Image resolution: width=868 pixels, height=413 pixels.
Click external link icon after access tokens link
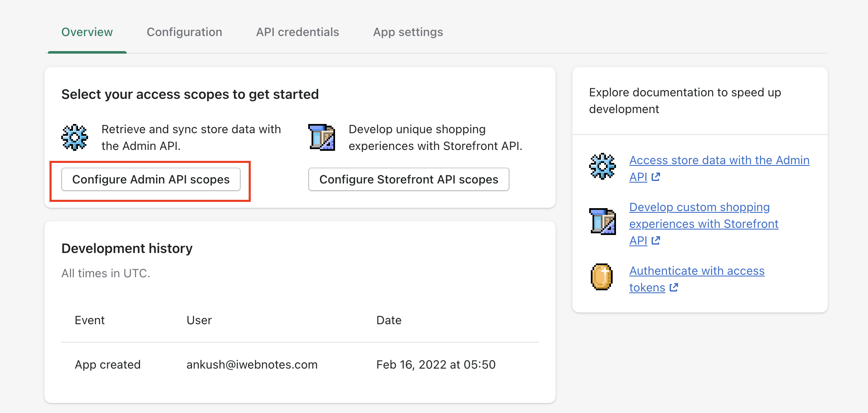674,288
